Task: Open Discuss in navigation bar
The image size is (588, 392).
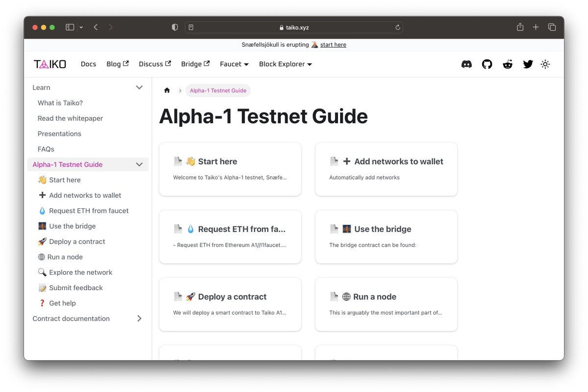Action: coord(155,64)
